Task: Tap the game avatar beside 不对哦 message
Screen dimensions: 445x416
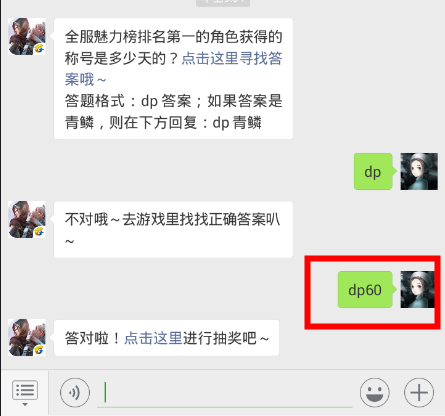Action: [x=27, y=219]
